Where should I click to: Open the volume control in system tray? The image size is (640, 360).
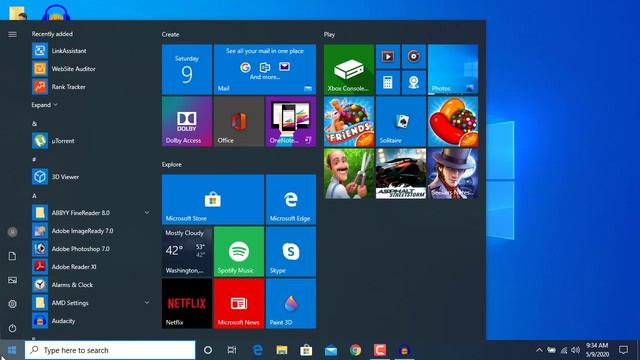576,350
